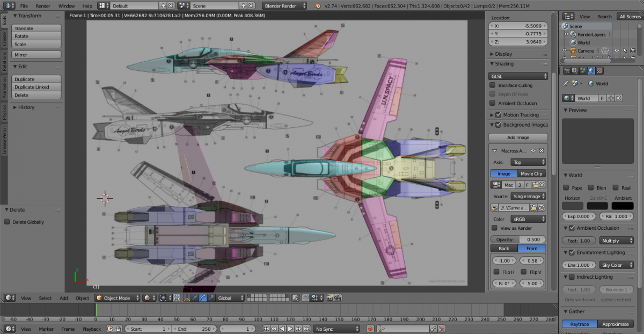Click the 3D view editor-type icon
644x334 pixels.
point(9,297)
